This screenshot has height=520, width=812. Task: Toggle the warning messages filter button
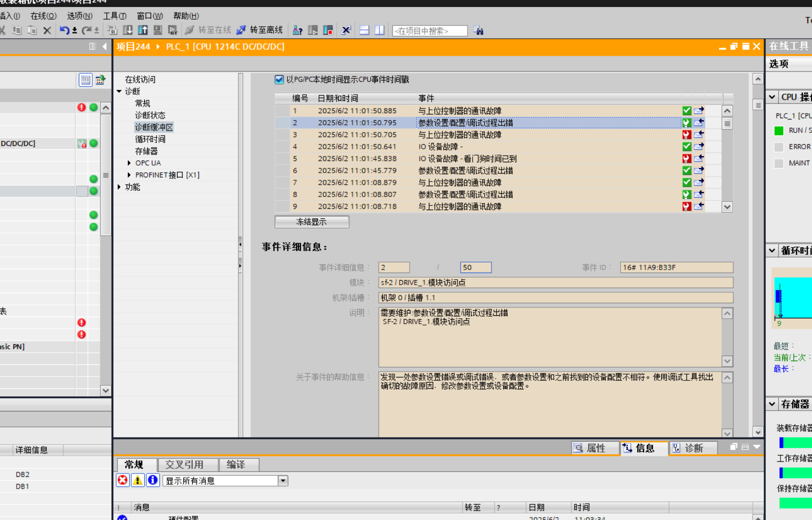tap(138, 480)
